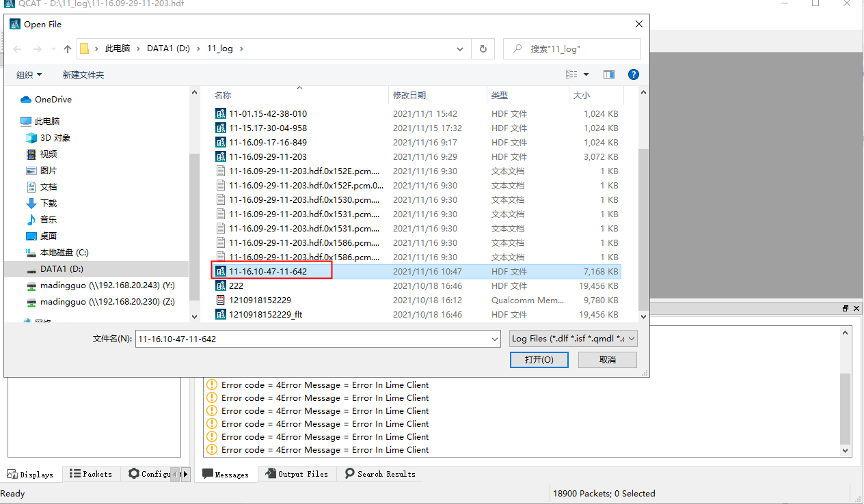
Task: Click the float panel icon in QCAT messages pane
Action: click(846, 309)
